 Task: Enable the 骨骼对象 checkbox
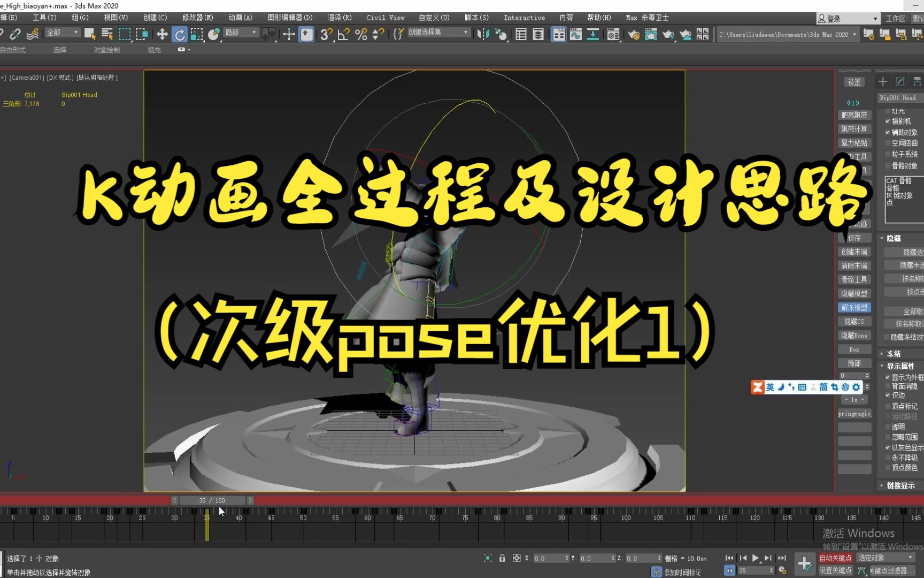point(888,166)
